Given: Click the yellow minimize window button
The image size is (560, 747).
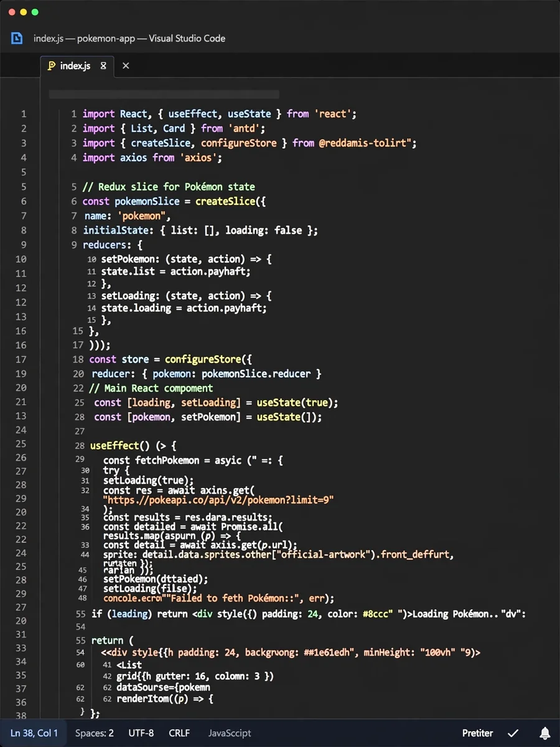Looking at the screenshot, I should [24, 12].
